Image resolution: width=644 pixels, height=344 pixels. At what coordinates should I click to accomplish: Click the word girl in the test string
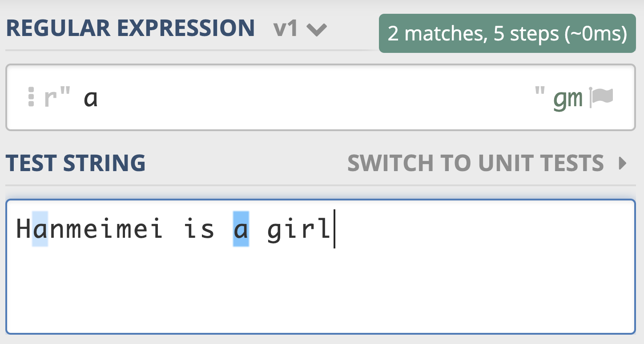(x=299, y=230)
